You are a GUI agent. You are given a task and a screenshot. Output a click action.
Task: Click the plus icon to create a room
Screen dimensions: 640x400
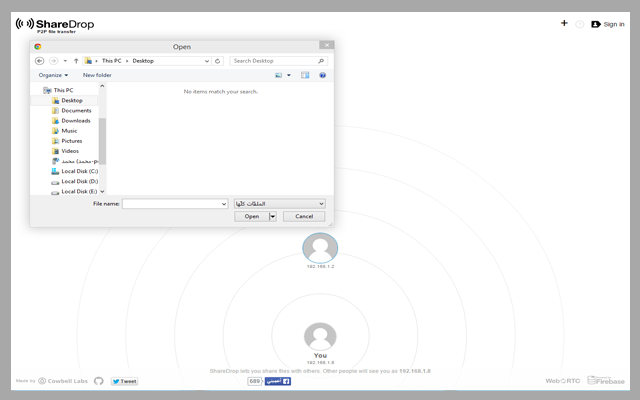[564, 23]
